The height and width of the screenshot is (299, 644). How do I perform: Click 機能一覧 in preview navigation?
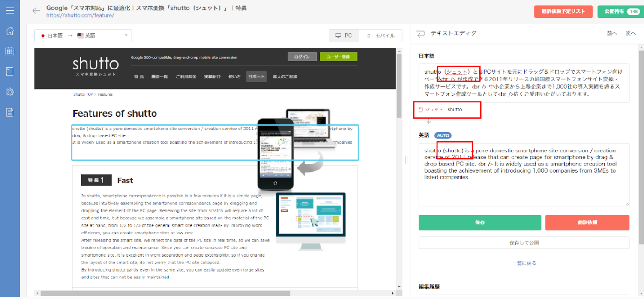159,77
